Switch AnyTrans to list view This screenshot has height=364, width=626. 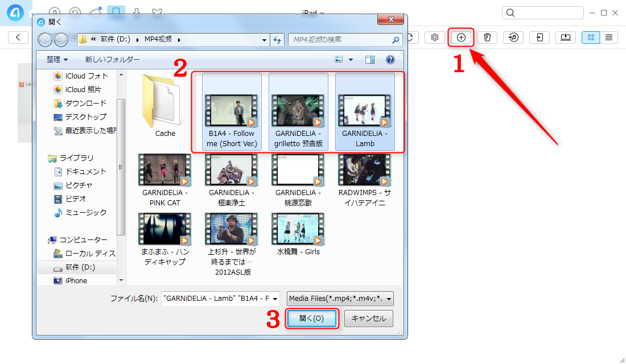coord(609,38)
